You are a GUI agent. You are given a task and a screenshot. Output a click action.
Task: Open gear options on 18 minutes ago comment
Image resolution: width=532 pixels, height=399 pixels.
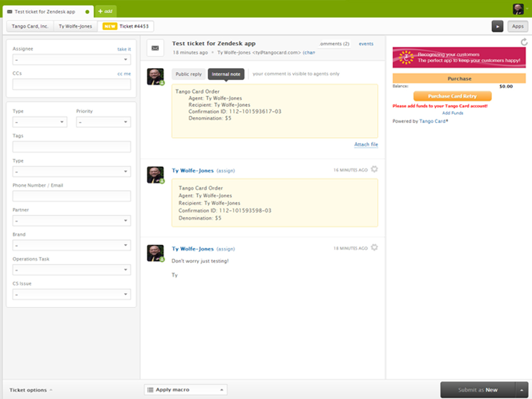pos(374,248)
